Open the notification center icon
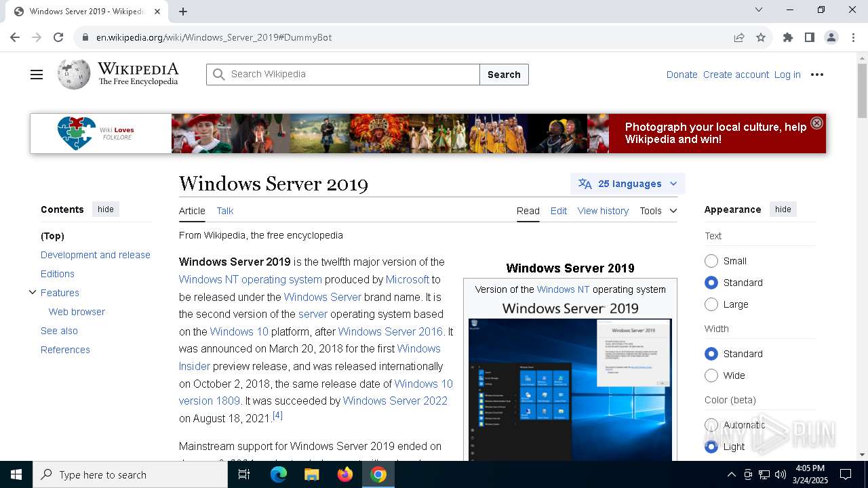The width and height of the screenshot is (868, 488). (846, 474)
